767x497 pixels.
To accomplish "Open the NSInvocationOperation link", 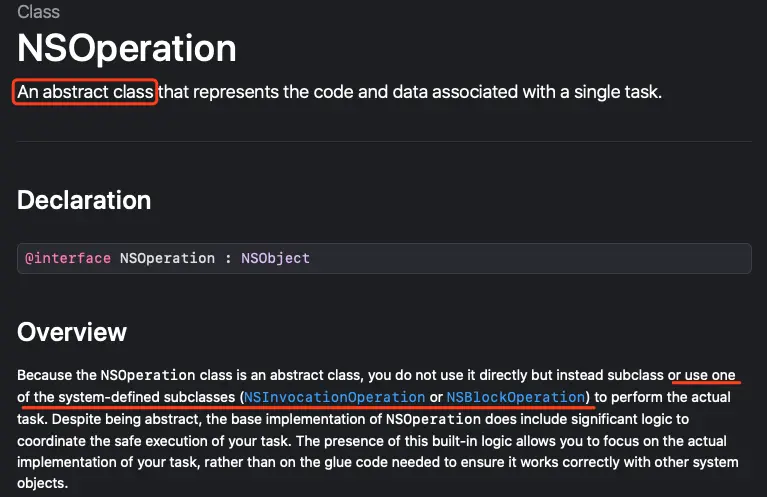I will pos(335,397).
